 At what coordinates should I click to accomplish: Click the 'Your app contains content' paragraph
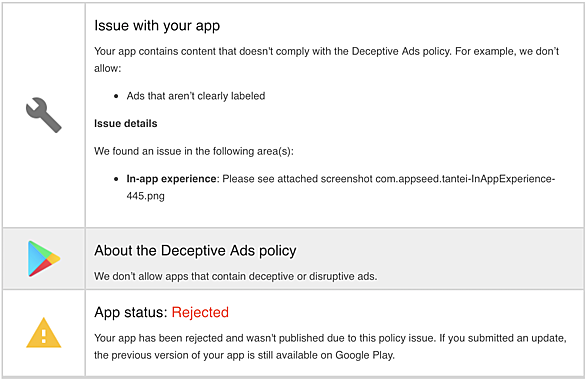pyautogui.click(x=326, y=59)
